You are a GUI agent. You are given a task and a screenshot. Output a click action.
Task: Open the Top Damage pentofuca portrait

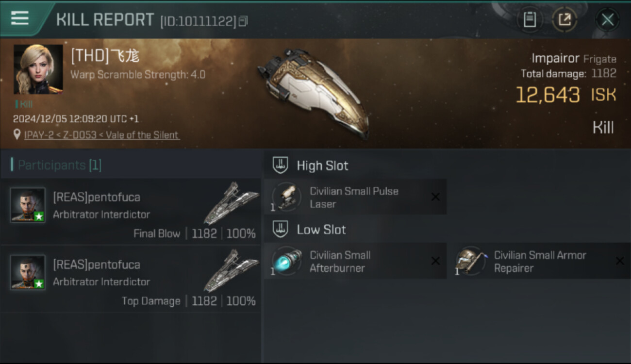point(28,272)
